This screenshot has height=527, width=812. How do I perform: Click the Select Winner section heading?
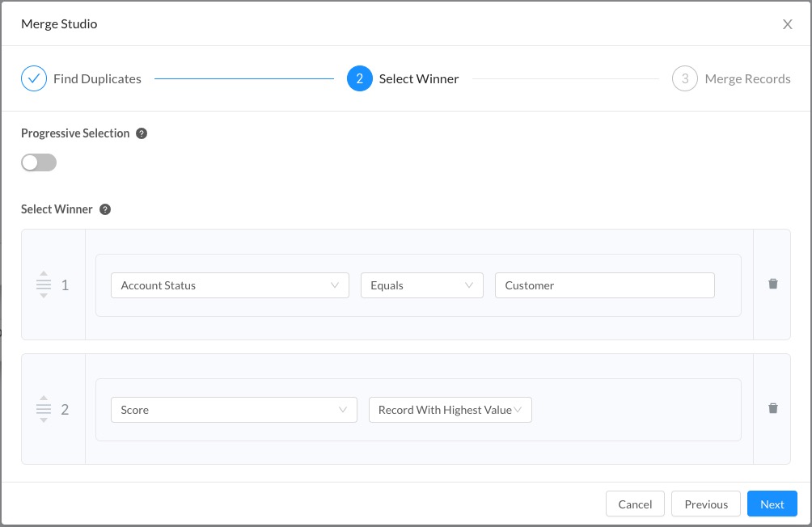(x=57, y=209)
